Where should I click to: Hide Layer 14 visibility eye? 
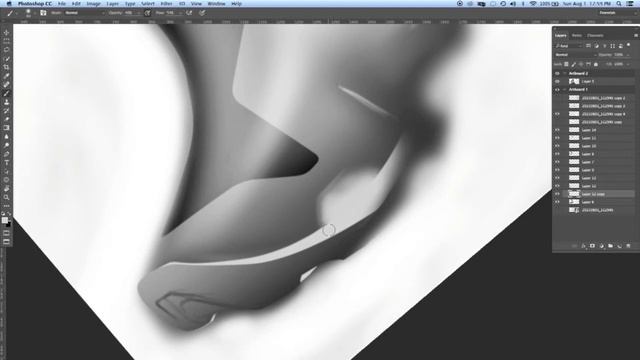[557, 130]
